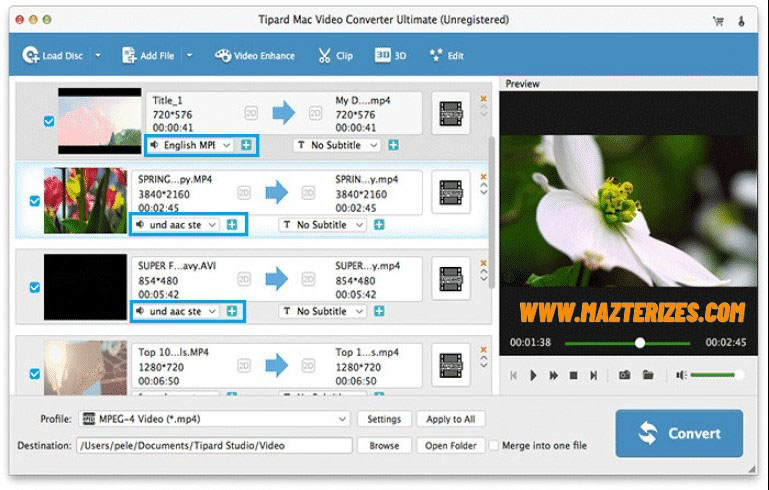The height and width of the screenshot is (490, 769).
Task: Click the Apply to All button
Action: pyautogui.click(x=451, y=419)
